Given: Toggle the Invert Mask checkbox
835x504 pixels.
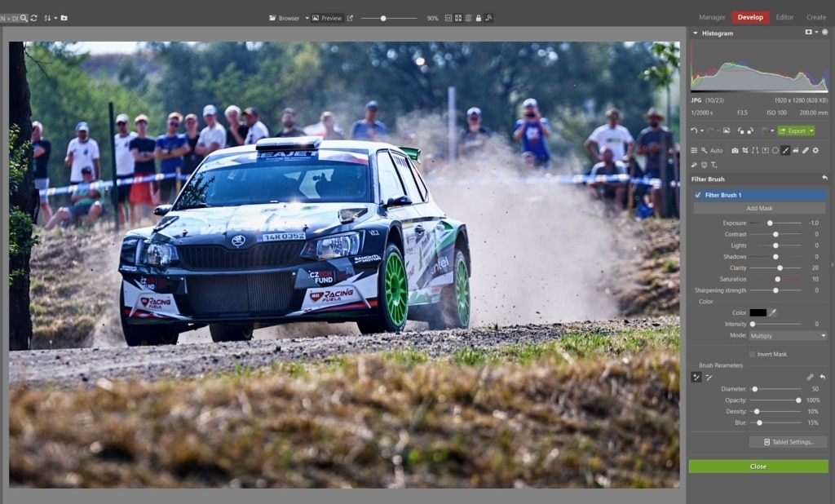Looking at the screenshot, I should [x=752, y=354].
